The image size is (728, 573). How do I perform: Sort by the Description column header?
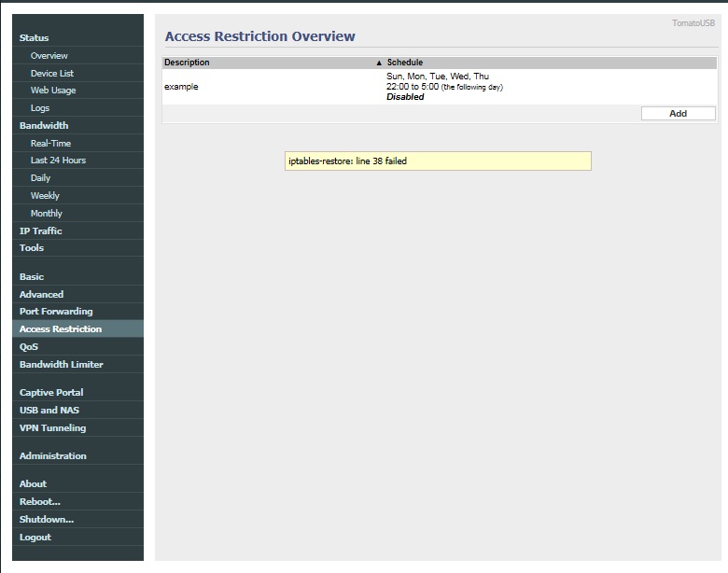coord(188,63)
